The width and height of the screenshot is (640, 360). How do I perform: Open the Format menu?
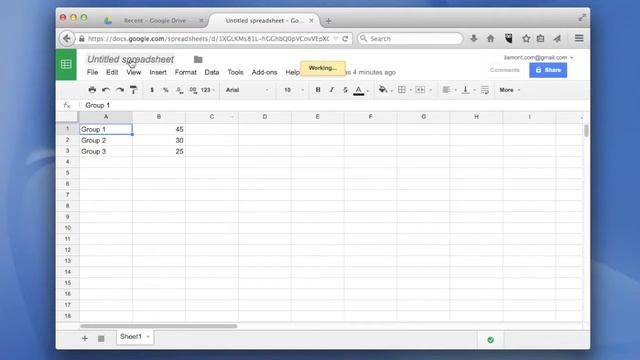point(186,72)
